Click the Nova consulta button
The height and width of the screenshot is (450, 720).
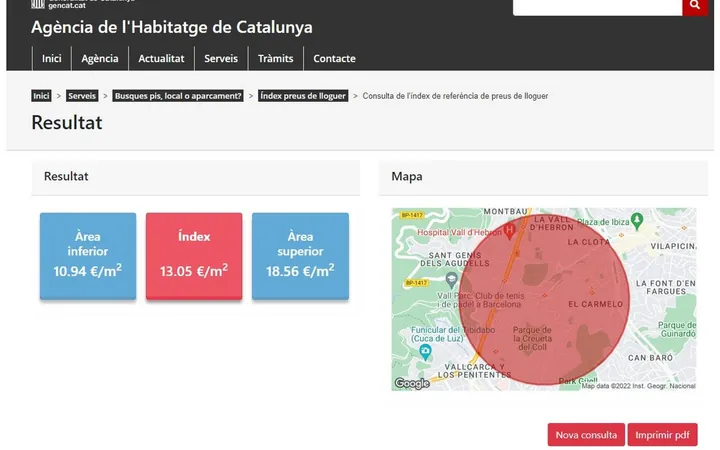pos(586,434)
